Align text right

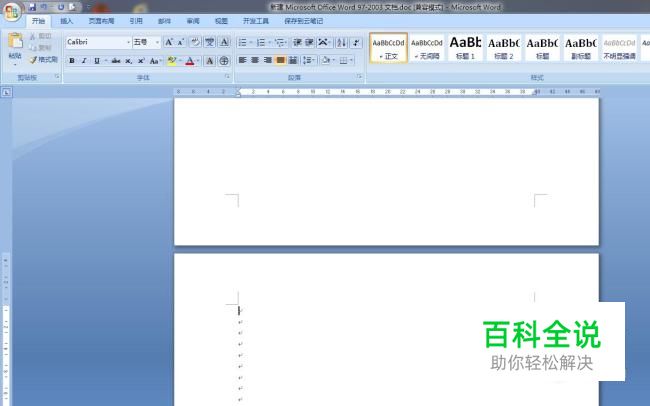pos(268,61)
